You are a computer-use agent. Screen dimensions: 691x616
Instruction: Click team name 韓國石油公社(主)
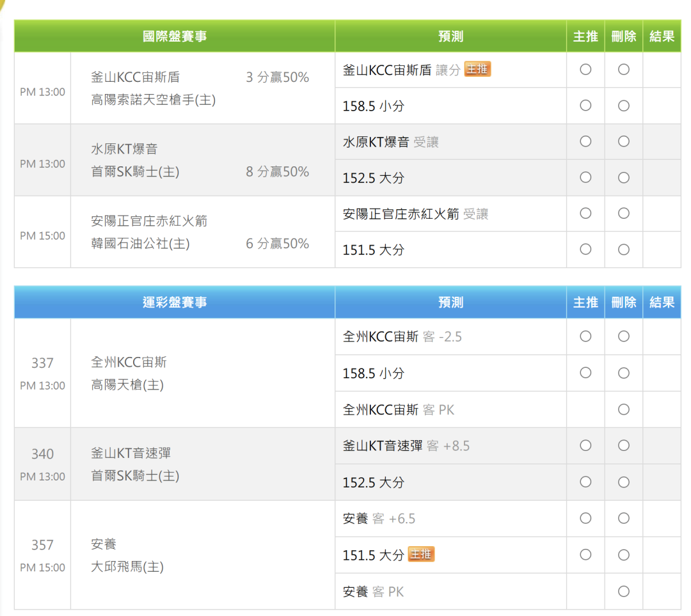tap(141, 244)
